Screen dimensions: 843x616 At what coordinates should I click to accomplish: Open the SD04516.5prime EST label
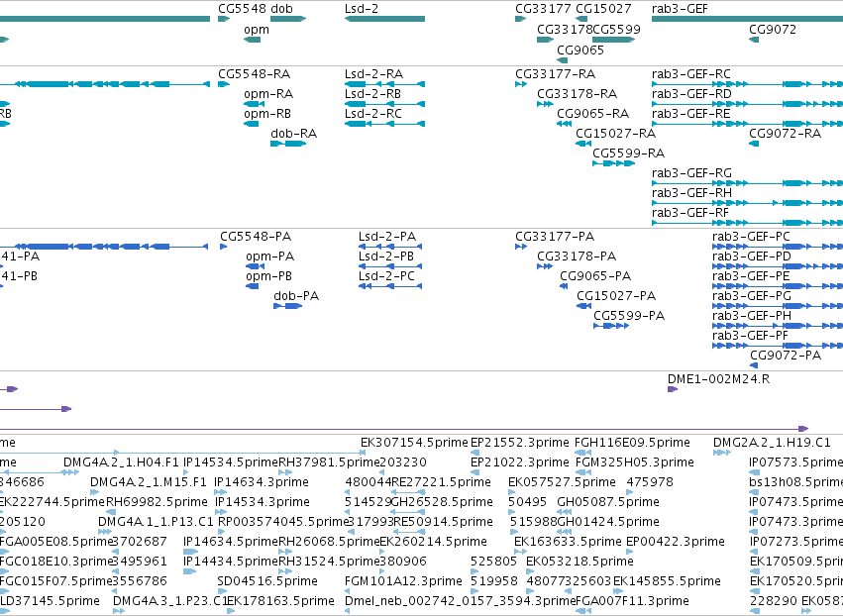(267, 581)
